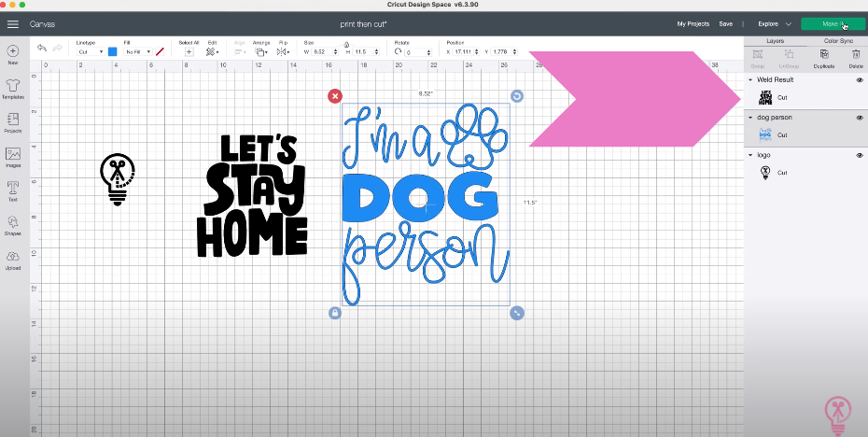
Task: Click the Height size field
Action: (362, 51)
